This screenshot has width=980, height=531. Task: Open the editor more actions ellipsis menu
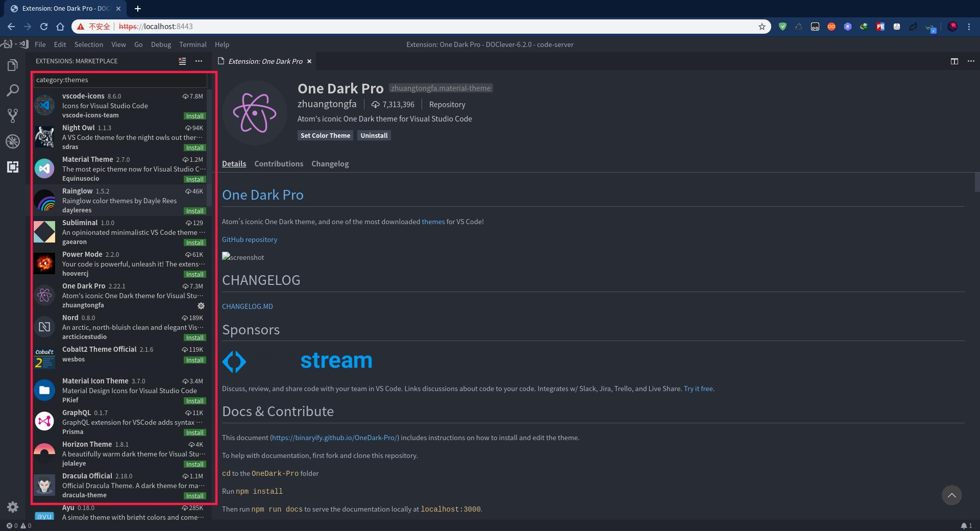[x=971, y=61]
